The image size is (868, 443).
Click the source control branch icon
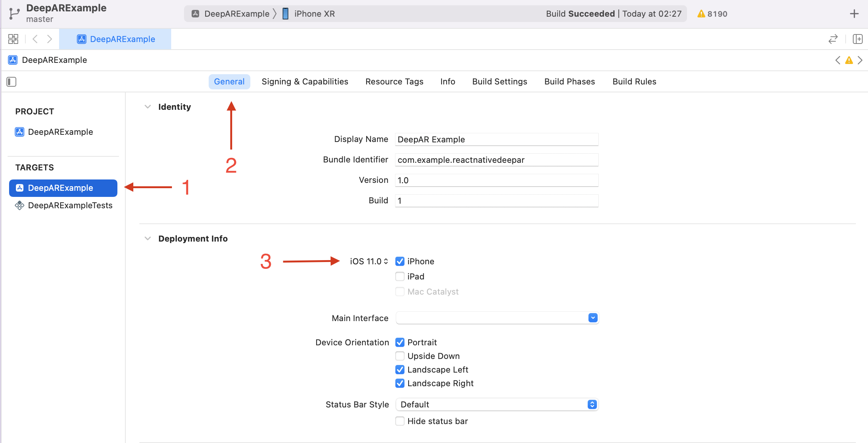[14, 14]
